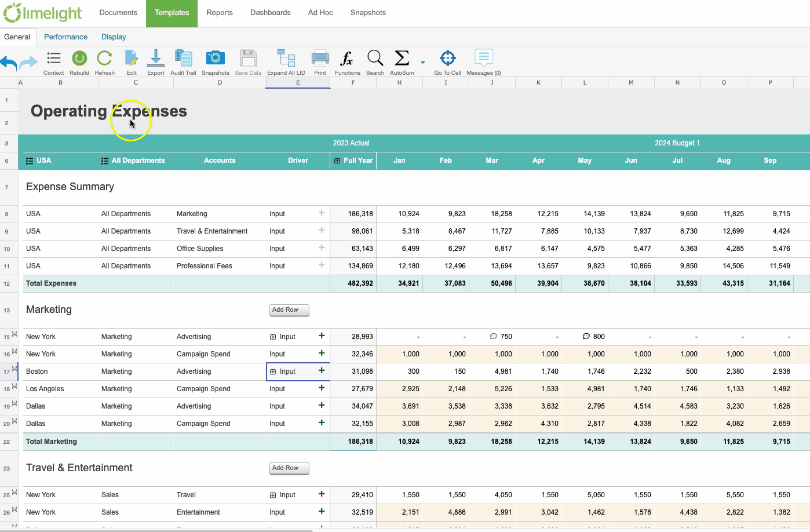Screen dimensions: 810x532
Task: Expand the New York Advertising Input driver
Action: tap(273, 337)
